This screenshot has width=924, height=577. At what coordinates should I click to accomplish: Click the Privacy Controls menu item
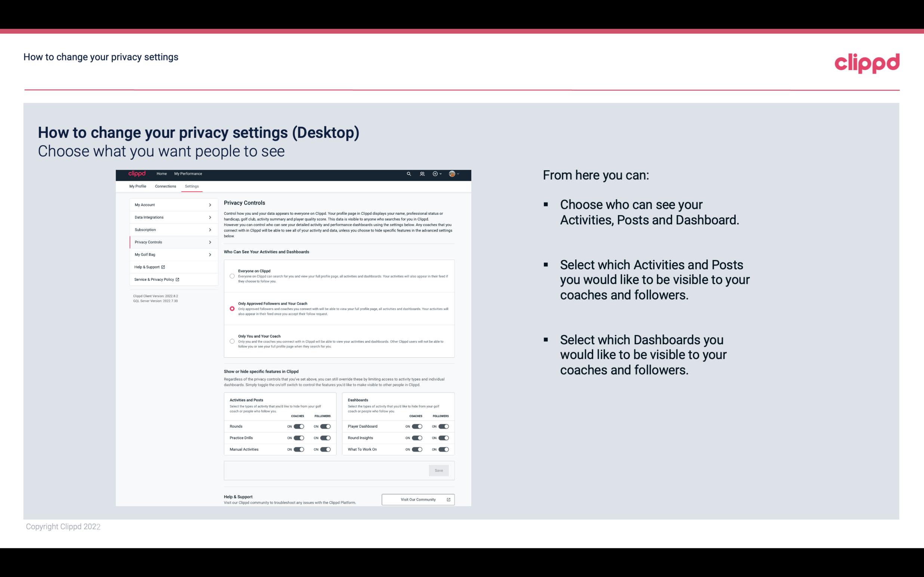tap(170, 242)
